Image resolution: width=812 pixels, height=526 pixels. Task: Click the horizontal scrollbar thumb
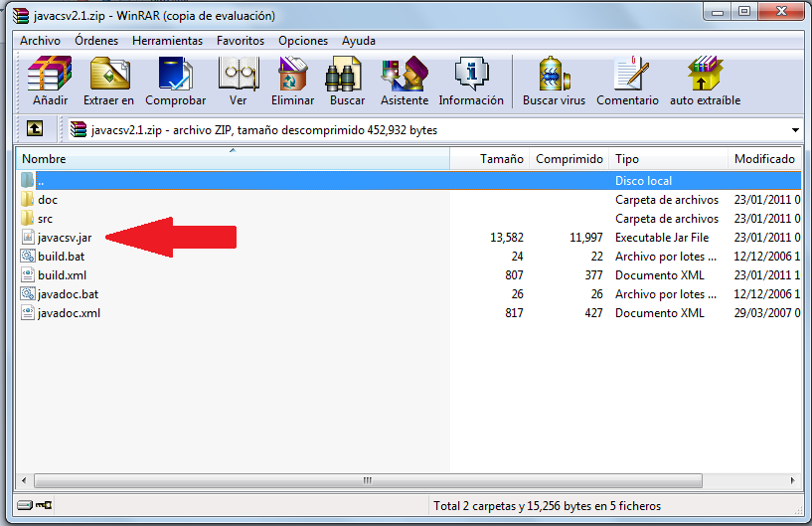pyautogui.click(x=367, y=480)
